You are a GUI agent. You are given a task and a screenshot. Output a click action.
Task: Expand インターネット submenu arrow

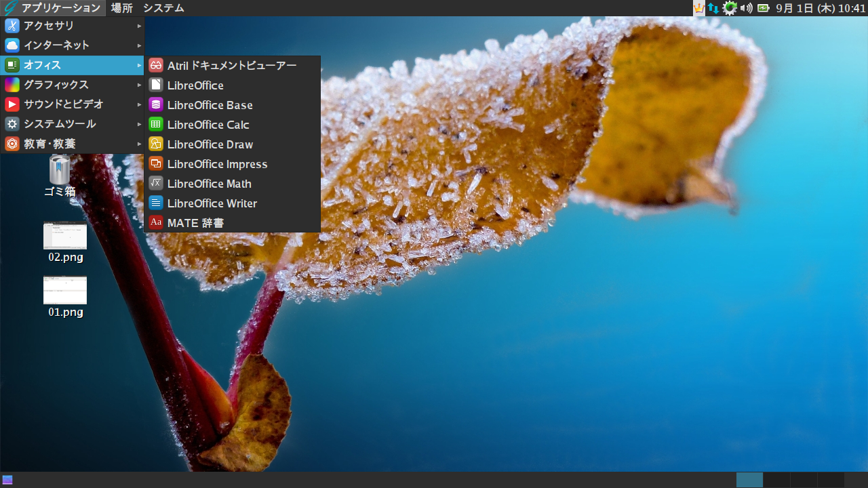(139, 45)
